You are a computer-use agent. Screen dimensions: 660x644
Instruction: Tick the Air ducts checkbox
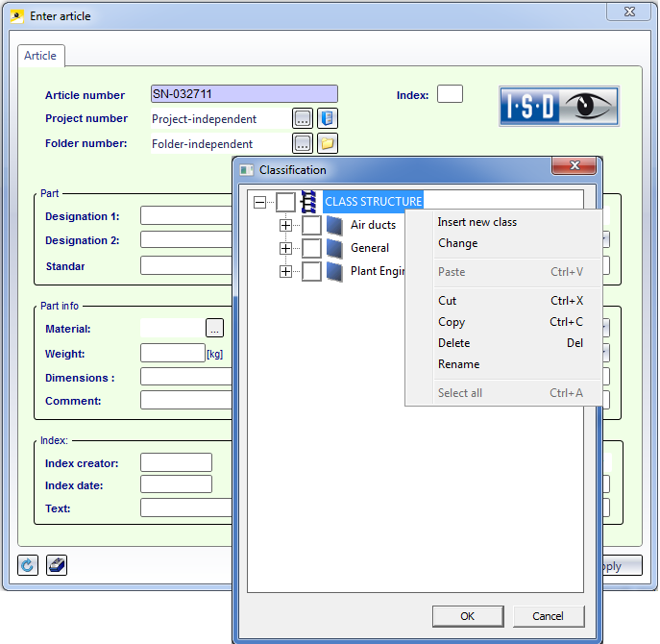click(311, 225)
